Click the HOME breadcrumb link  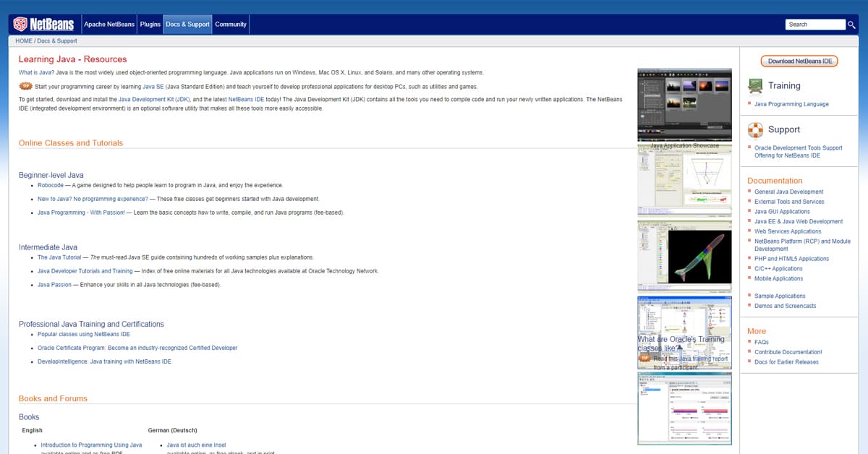[x=24, y=41]
